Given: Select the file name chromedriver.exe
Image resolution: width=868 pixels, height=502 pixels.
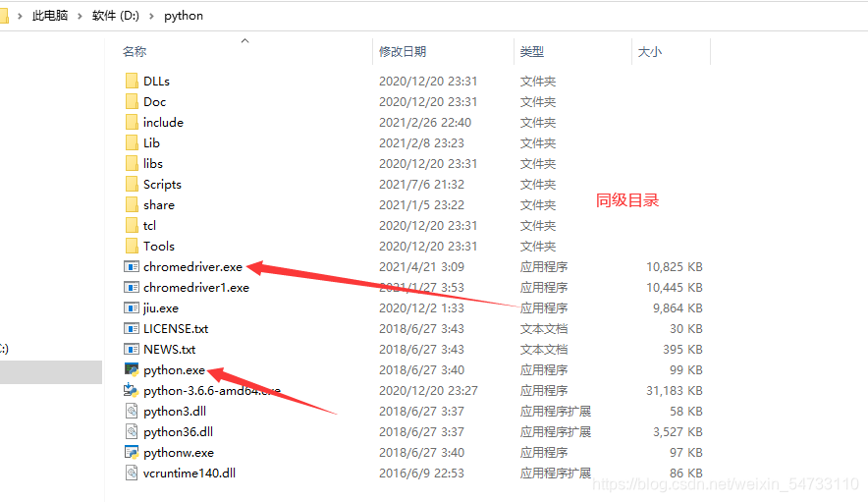Looking at the screenshot, I should coord(192,266).
